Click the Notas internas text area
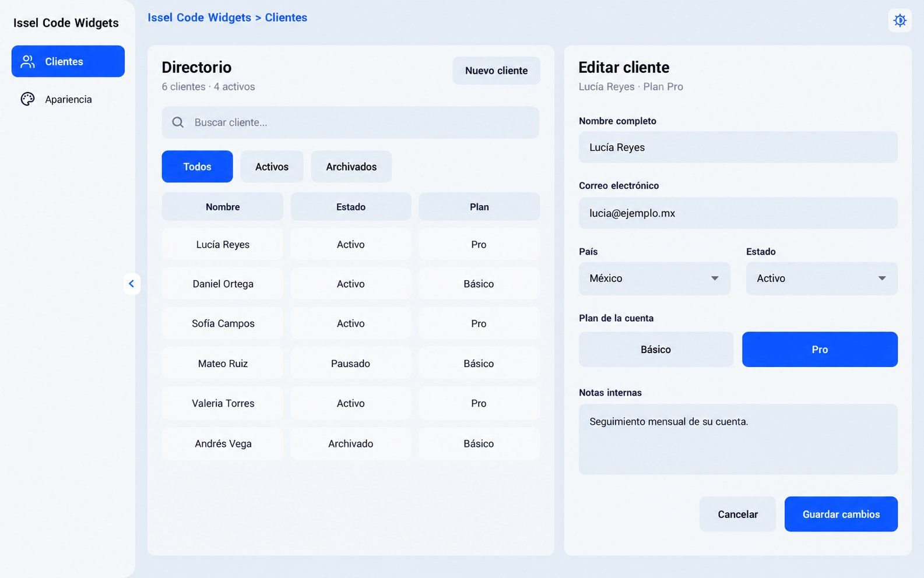 point(738,439)
